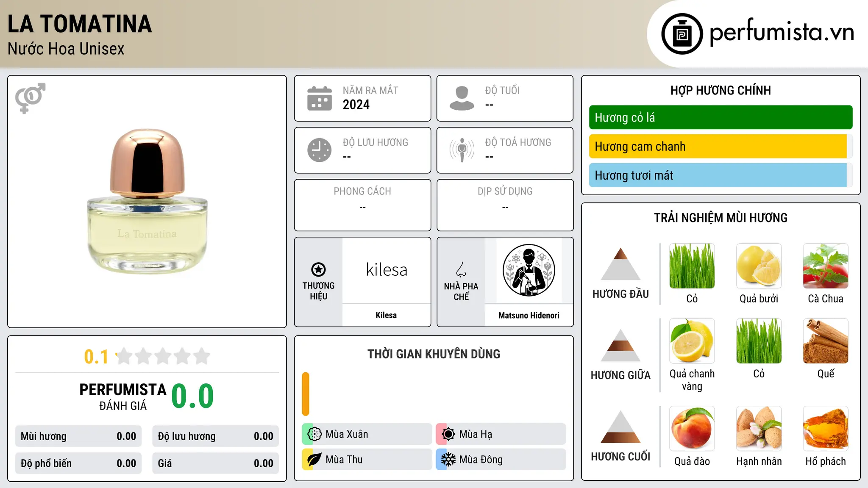
Task: Open the Hổ phách note image
Action: (826, 429)
